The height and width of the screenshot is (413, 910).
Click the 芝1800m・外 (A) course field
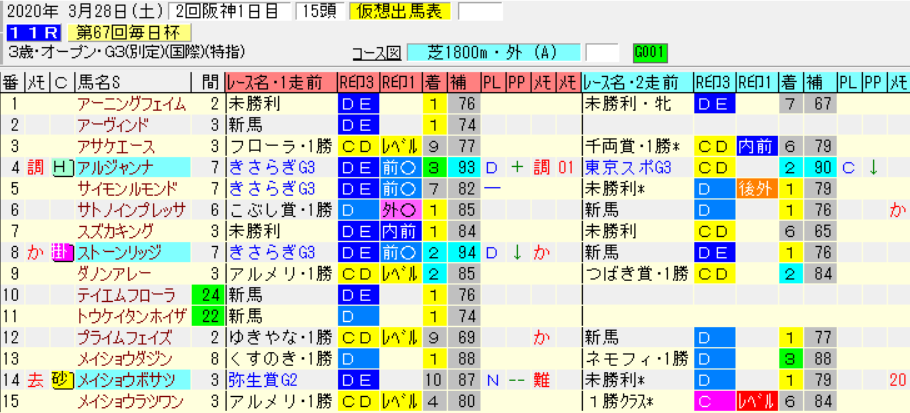click(x=494, y=53)
